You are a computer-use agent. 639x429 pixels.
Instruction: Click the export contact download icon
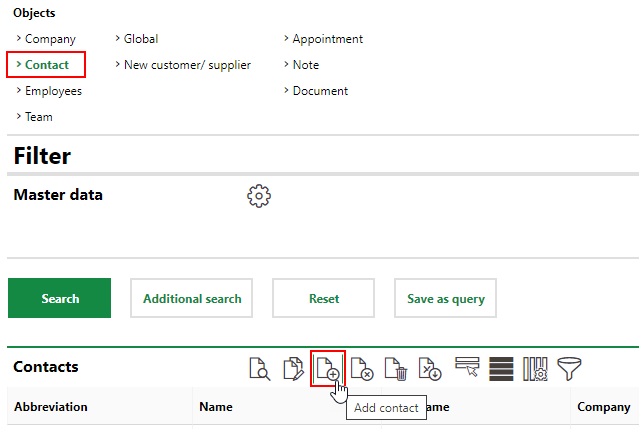pos(430,368)
